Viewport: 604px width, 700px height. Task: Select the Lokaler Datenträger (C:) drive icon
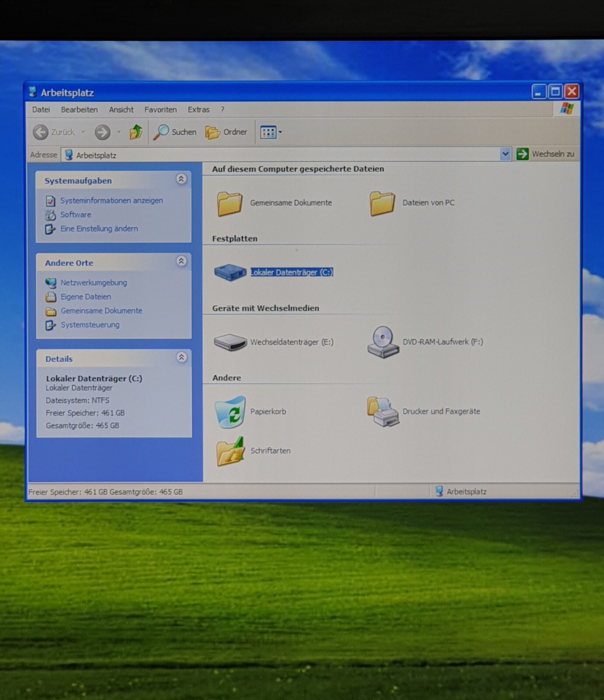[x=230, y=272]
